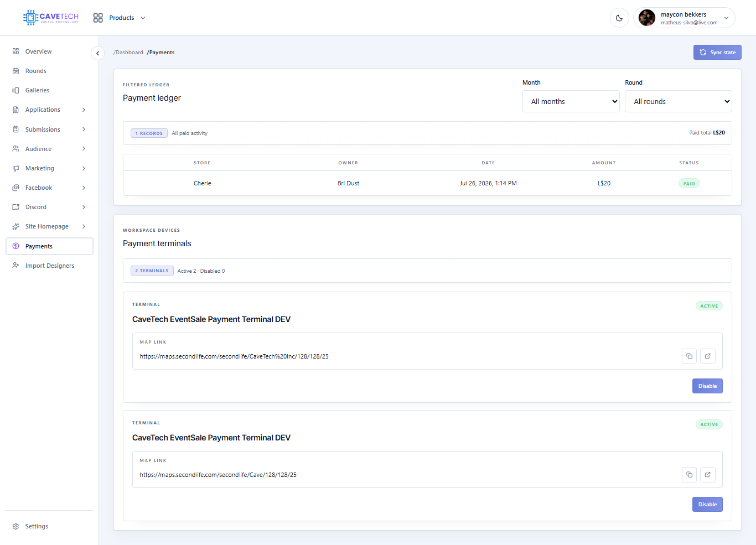Screen dimensions: 756x545
Task: Click the Galleries sidebar icon
Action: pyautogui.click(x=15, y=90)
